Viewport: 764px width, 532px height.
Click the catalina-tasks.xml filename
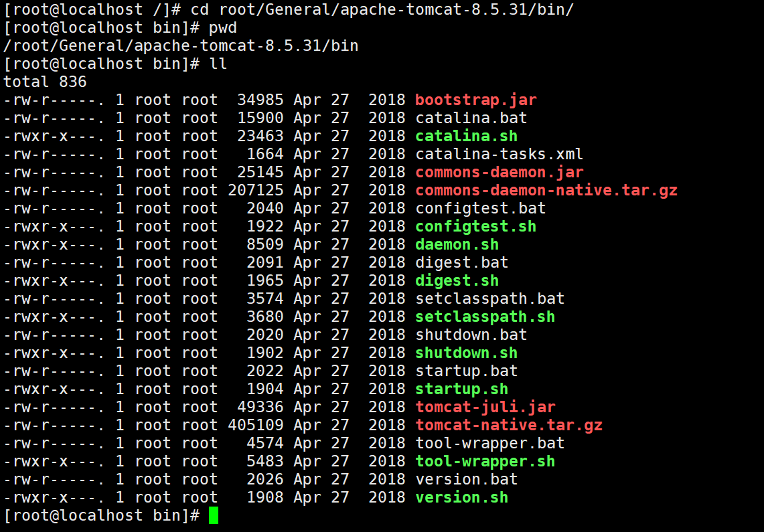point(499,154)
